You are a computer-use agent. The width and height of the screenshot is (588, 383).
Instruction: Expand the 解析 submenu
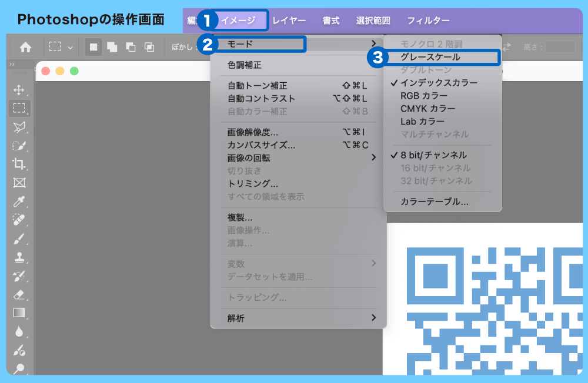pyautogui.click(x=298, y=318)
